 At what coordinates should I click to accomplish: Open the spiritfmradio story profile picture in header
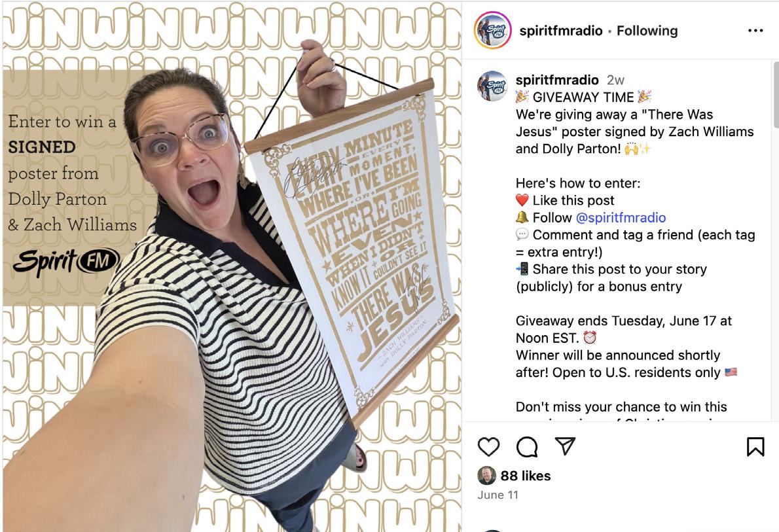[x=492, y=30]
